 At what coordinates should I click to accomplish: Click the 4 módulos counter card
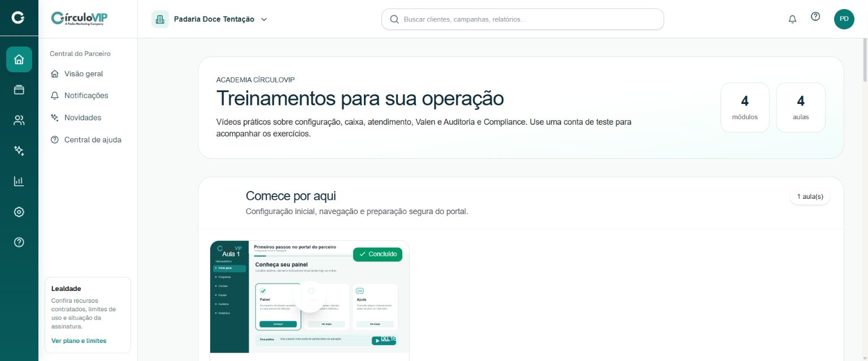(745, 107)
